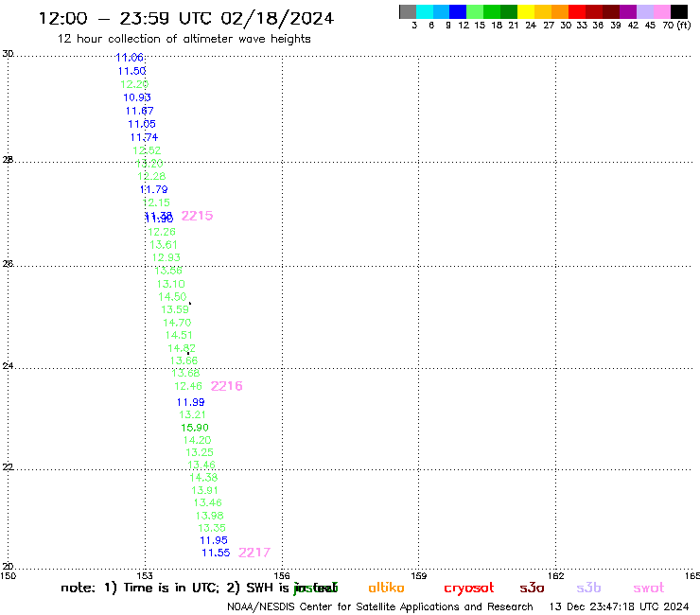Click the pink pass number 2215

click(197, 216)
